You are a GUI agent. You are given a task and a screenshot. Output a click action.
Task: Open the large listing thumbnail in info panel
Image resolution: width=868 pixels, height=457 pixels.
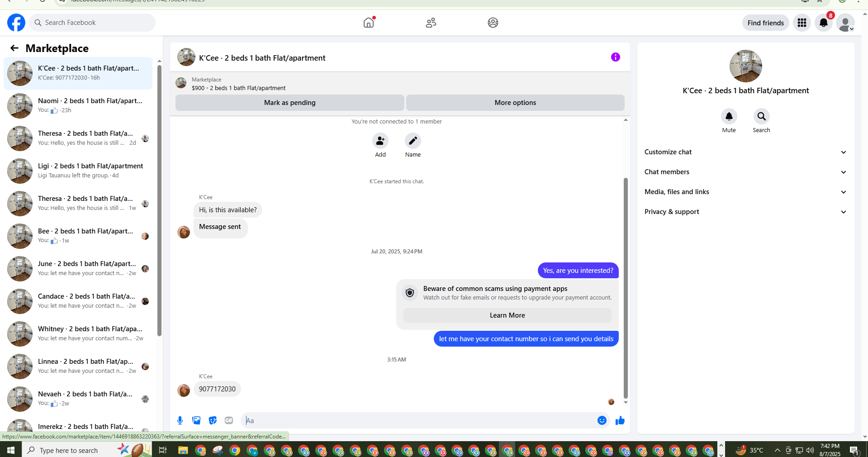coord(746,66)
